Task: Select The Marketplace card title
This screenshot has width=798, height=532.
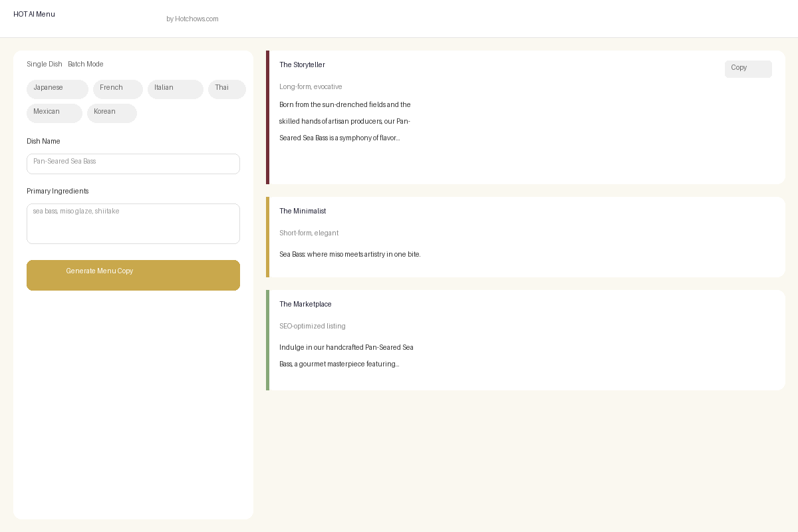Action: tap(305, 305)
